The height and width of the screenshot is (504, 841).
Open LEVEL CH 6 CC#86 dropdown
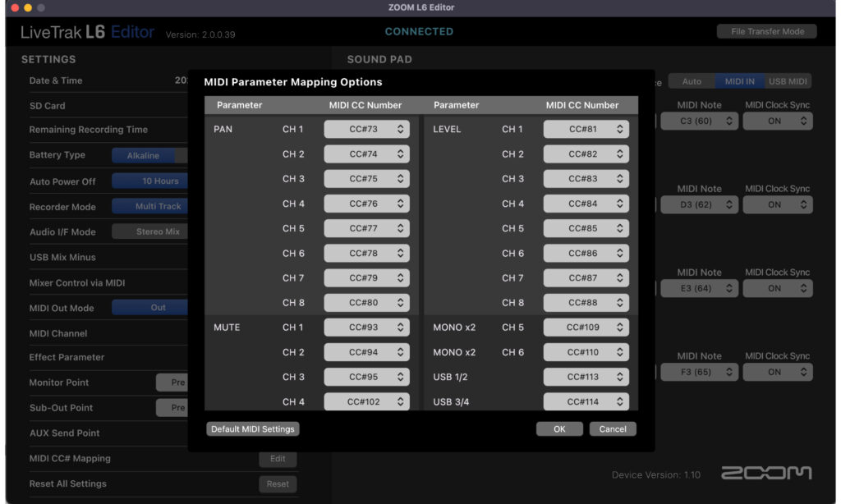click(x=586, y=253)
